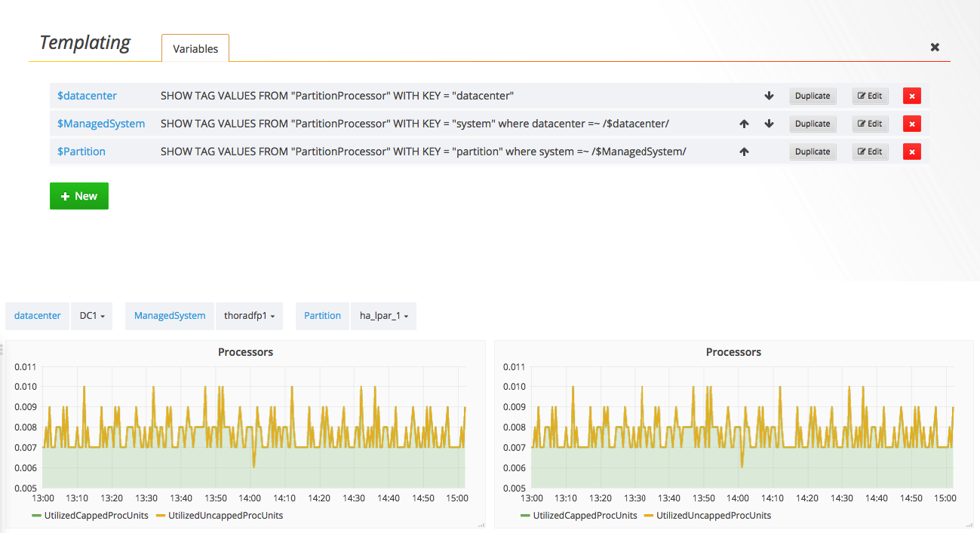Move the $ManagedSystem variable down
Viewport: 980px width, 533px height.
pyautogui.click(x=769, y=124)
